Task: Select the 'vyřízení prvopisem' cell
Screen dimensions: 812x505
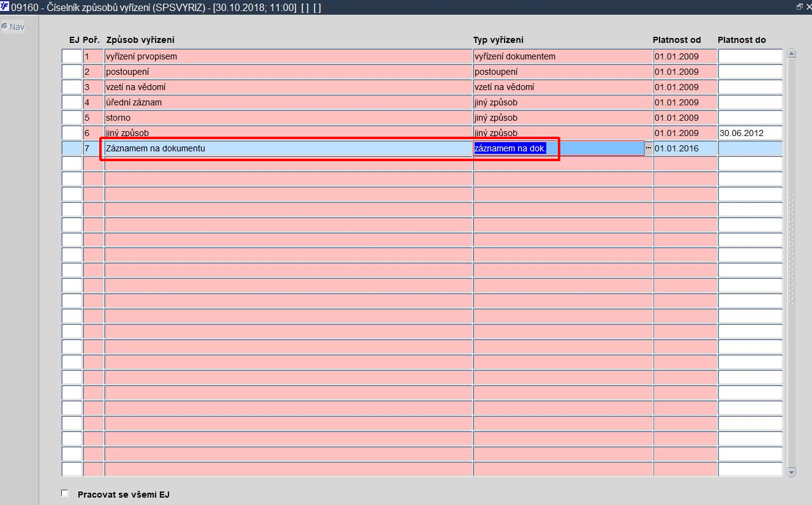Action: (x=288, y=56)
